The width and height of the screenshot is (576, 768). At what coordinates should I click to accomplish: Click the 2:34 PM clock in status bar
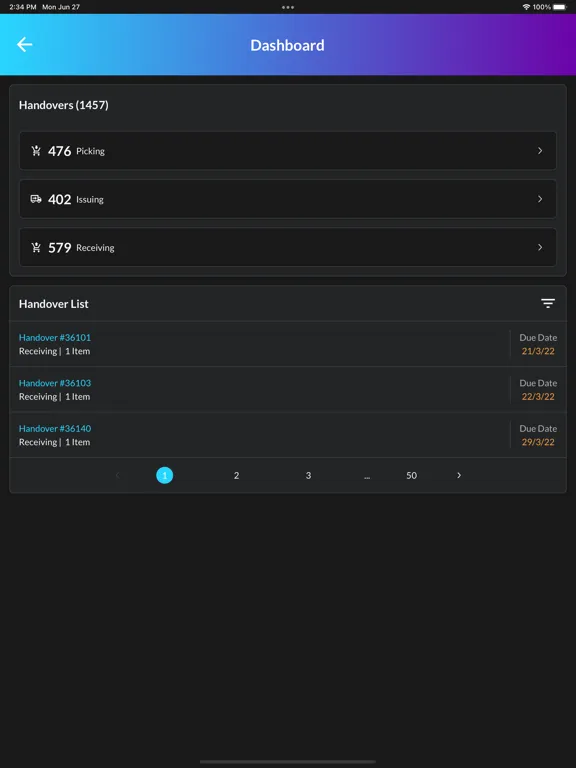pyautogui.click(x=23, y=7)
